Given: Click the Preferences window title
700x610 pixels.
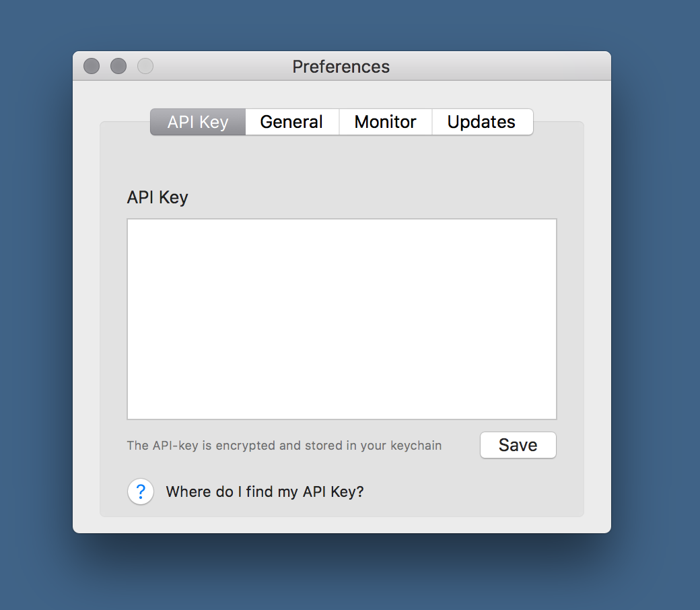Looking at the screenshot, I should tap(341, 67).
